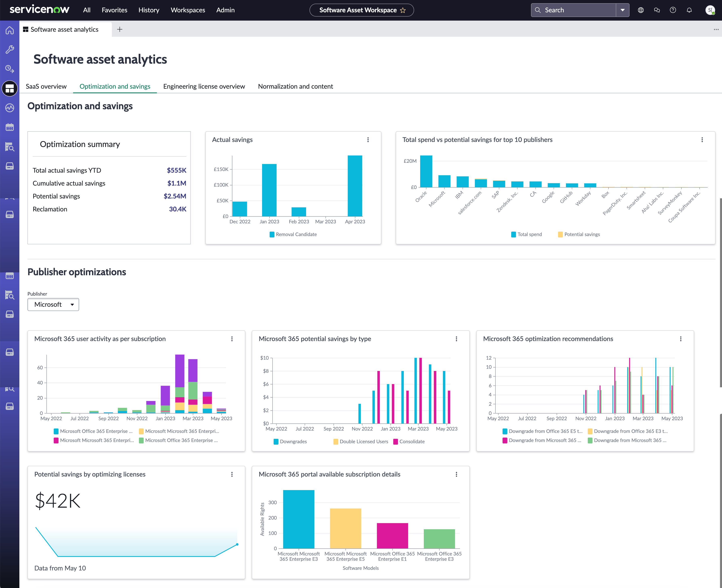This screenshot has width=722, height=588.
Task: Click the magnifier icon in the search box
Action: coord(537,10)
